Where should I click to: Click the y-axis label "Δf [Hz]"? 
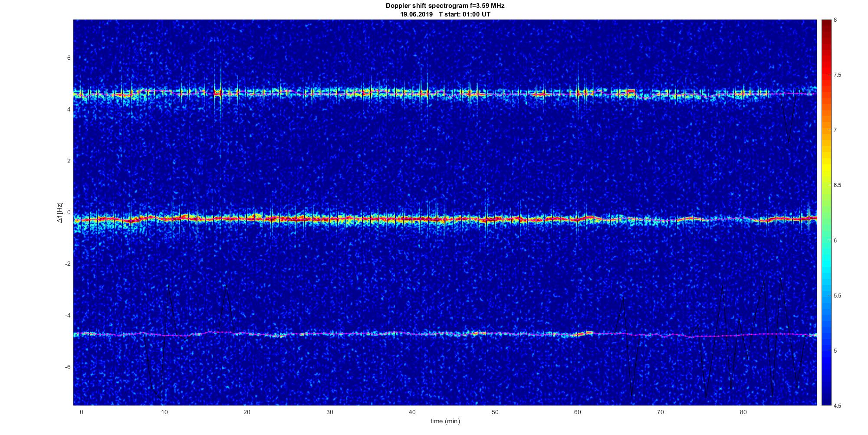point(60,213)
